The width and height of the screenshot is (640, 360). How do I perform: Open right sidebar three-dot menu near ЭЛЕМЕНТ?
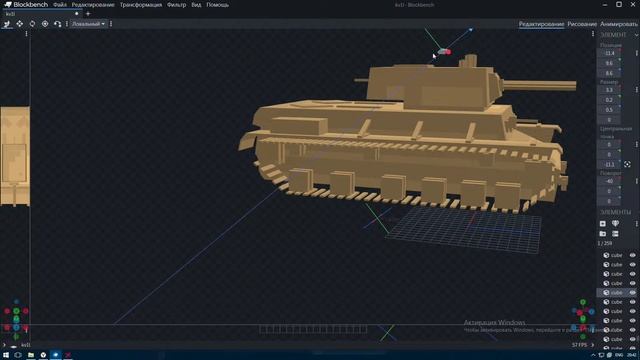[x=593, y=34]
